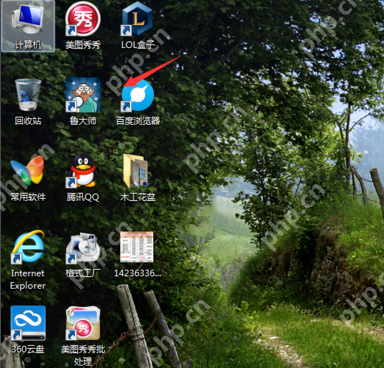Image resolution: width=384 pixels, height=368 pixels.
Task: Click the '百度浏览器' text label
Action: [x=138, y=121]
